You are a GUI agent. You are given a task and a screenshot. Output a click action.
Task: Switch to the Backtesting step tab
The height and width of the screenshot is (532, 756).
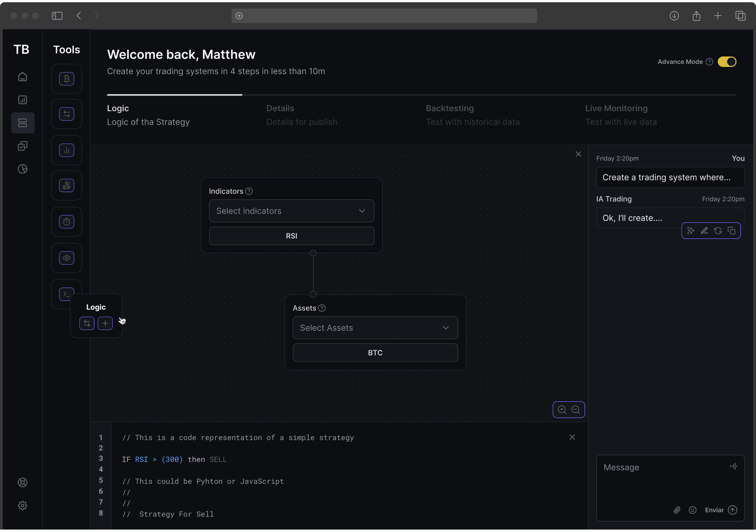(450, 108)
